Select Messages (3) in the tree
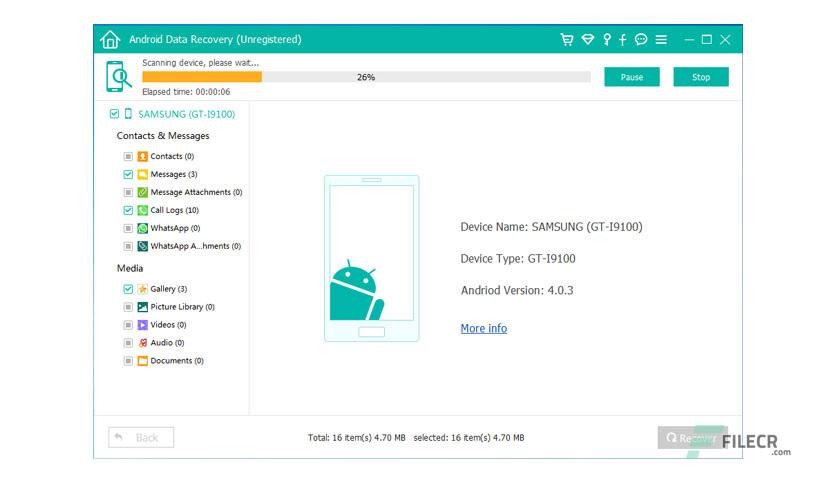The height and width of the screenshot is (484, 836). (x=174, y=174)
